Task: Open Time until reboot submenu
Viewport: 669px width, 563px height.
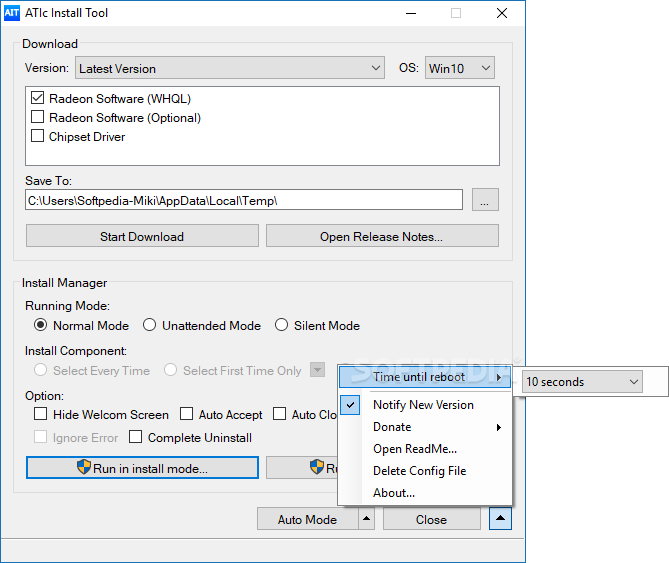Action: pyautogui.click(x=425, y=377)
